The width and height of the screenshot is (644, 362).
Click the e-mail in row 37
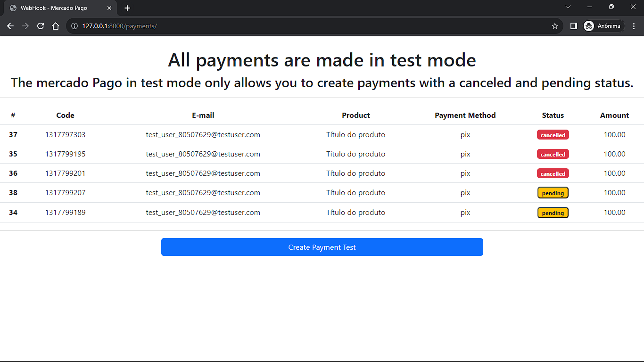pyautogui.click(x=203, y=135)
